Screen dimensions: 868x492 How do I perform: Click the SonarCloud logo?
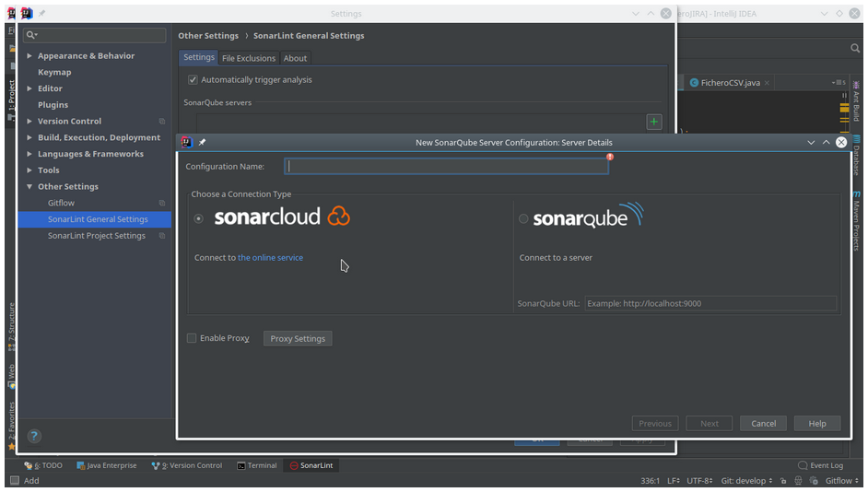point(282,217)
